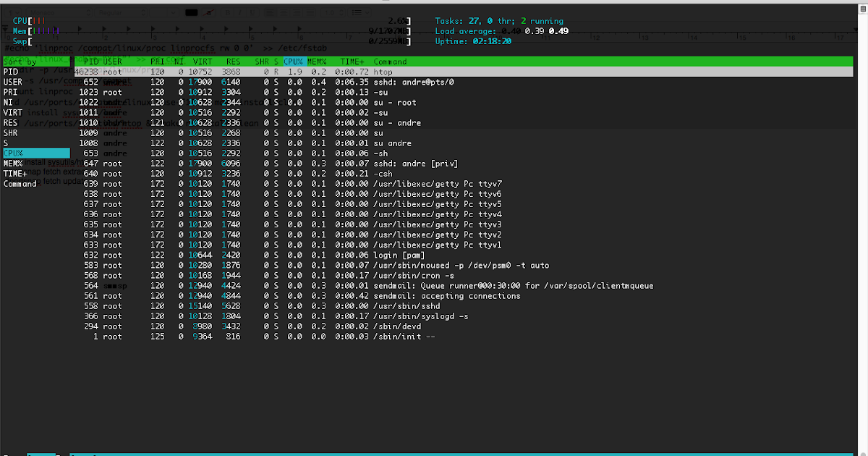Select the highlighted CPU% sort option

click(36, 153)
